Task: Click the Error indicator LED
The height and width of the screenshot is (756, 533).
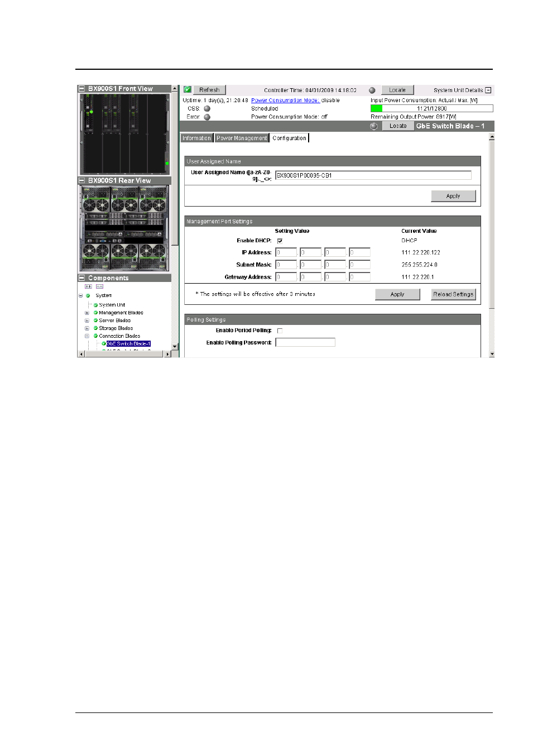Action: pyautogui.click(x=207, y=117)
